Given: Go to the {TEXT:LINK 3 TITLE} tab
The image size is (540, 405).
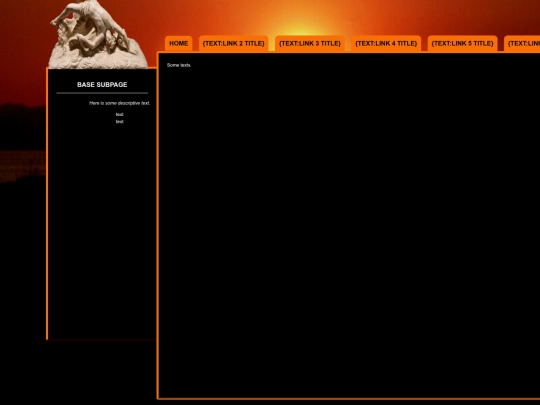Looking at the screenshot, I should point(310,43).
